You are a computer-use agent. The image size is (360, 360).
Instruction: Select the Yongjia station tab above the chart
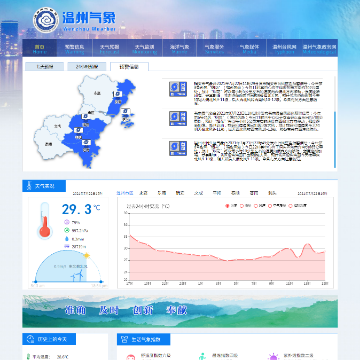pyautogui.click(x=143, y=193)
